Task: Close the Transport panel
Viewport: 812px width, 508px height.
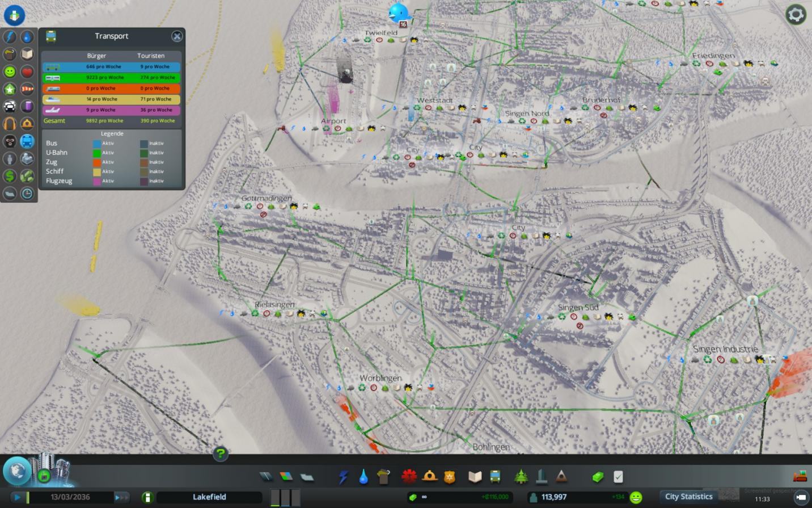Action: [177, 36]
